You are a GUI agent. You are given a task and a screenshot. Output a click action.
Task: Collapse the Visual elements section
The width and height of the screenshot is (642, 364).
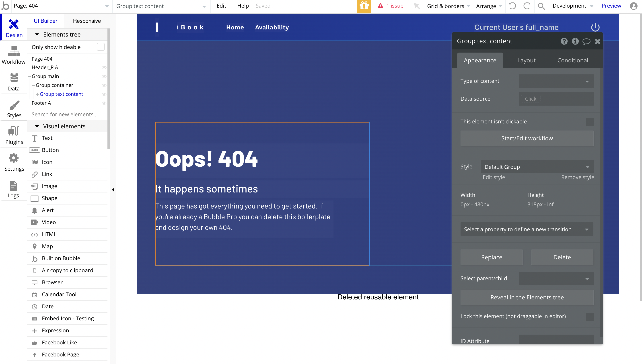point(37,126)
